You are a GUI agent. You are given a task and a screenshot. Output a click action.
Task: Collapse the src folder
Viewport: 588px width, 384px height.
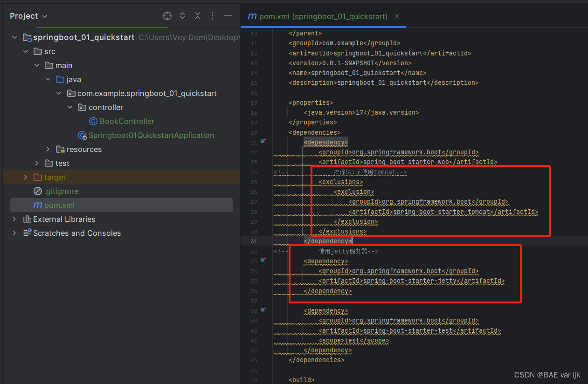pos(25,51)
